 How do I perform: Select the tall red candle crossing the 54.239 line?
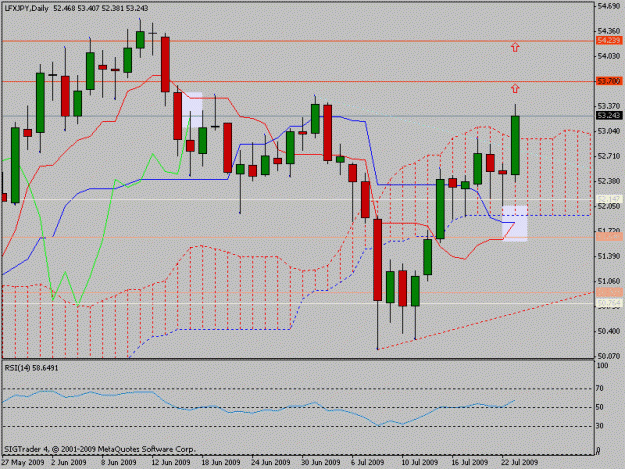[x=165, y=65]
